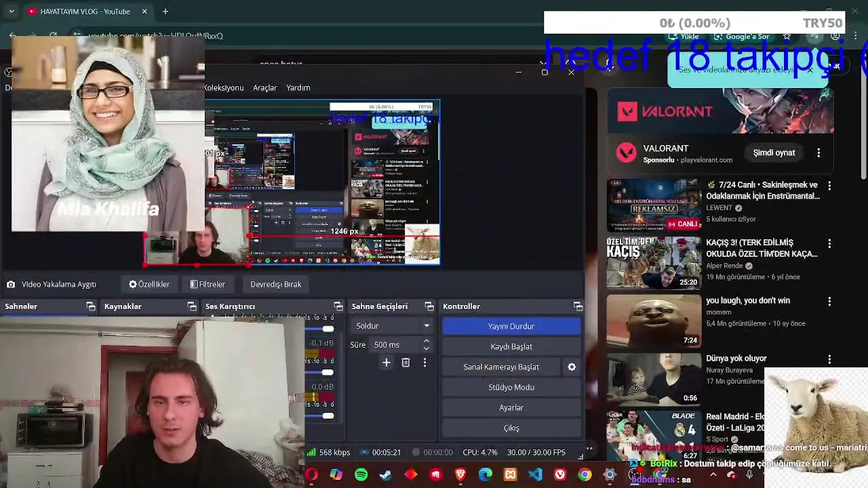The width and height of the screenshot is (868, 488).
Task: Click Kaydı Başlat to start recording
Action: pos(511,346)
